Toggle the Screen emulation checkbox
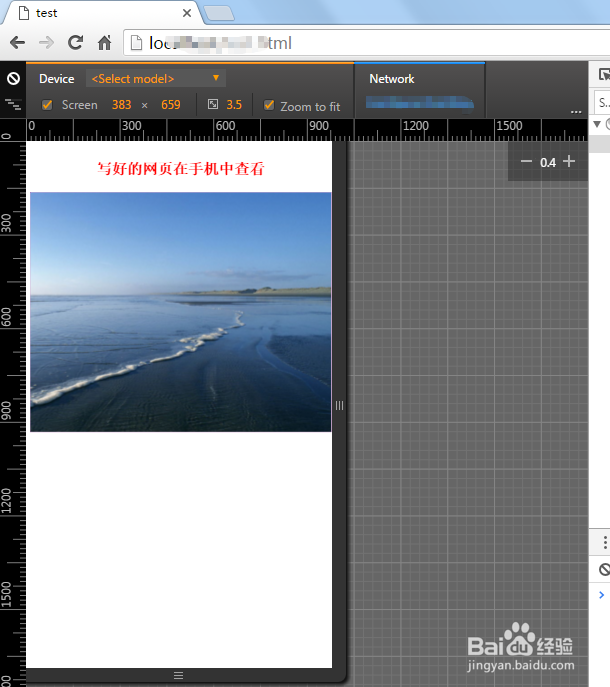This screenshot has width=610, height=687. (47, 105)
